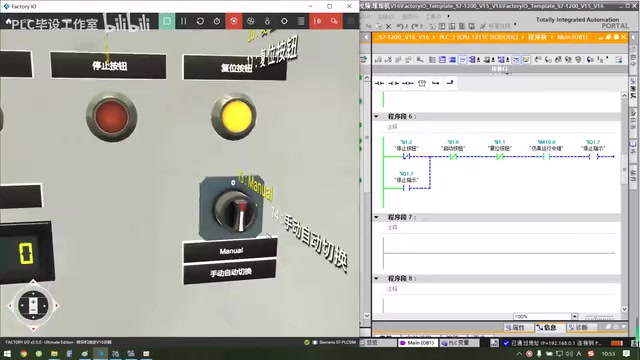Screen dimensions: 640x360
Task: Open the camera list panel icon
Action: tap(301, 21)
